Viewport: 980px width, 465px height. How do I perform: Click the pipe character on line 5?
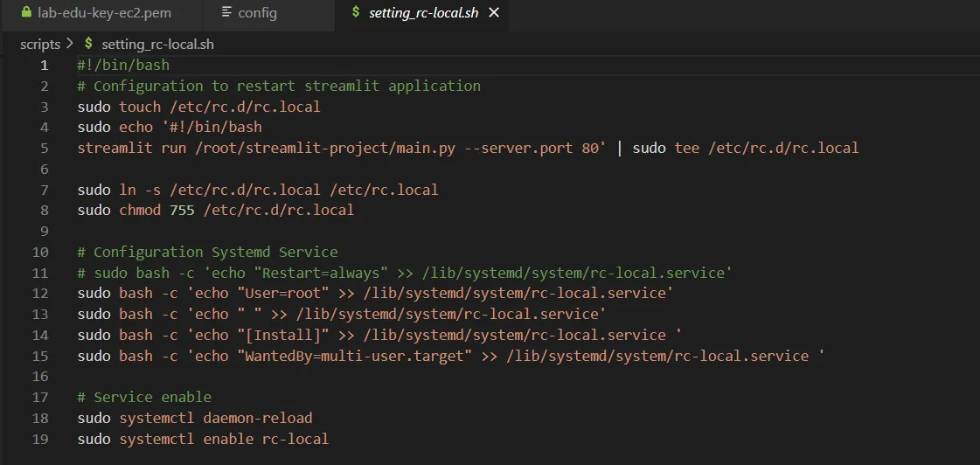tap(619, 148)
